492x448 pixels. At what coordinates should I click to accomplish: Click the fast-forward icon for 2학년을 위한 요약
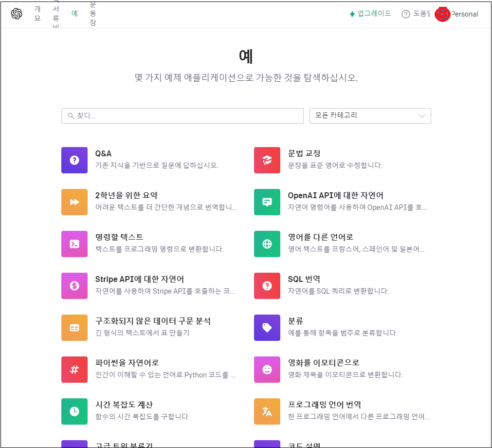[x=74, y=202]
